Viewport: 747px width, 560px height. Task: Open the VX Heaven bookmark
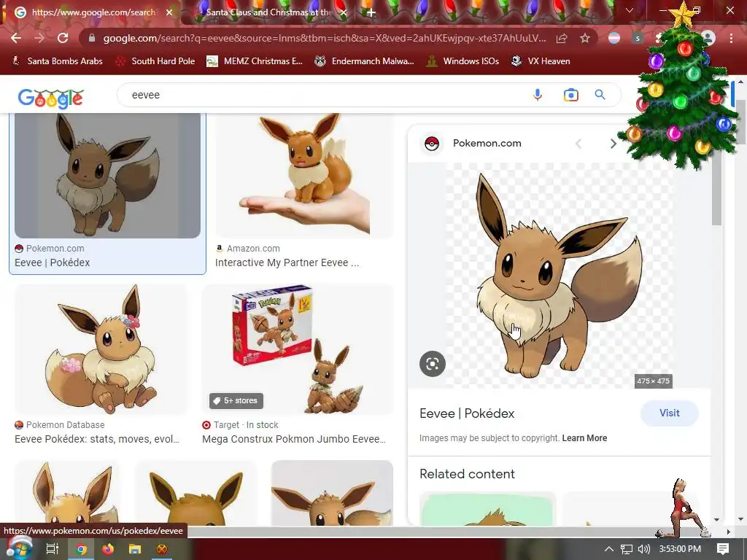pyautogui.click(x=541, y=61)
